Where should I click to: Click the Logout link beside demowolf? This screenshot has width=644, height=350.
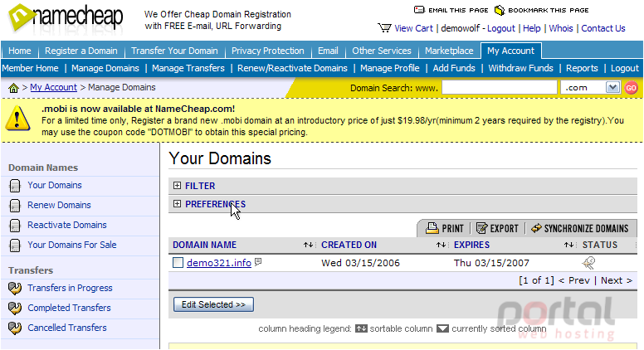tap(500, 28)
